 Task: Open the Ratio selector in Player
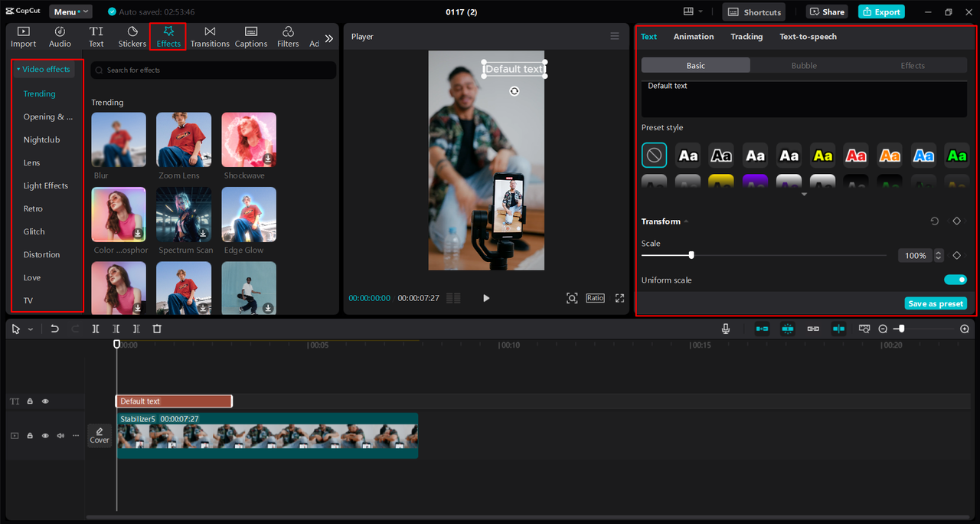(x=595, y=298)
